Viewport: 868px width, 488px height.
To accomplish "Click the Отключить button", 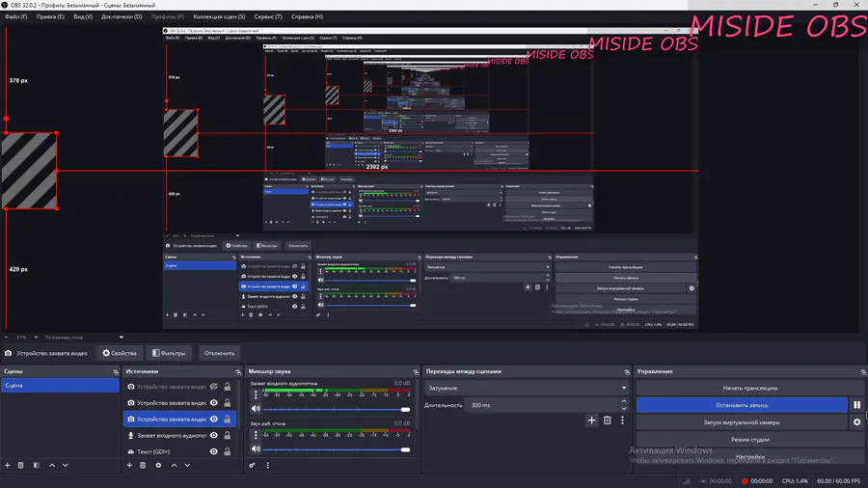I will tap(219, 353).
